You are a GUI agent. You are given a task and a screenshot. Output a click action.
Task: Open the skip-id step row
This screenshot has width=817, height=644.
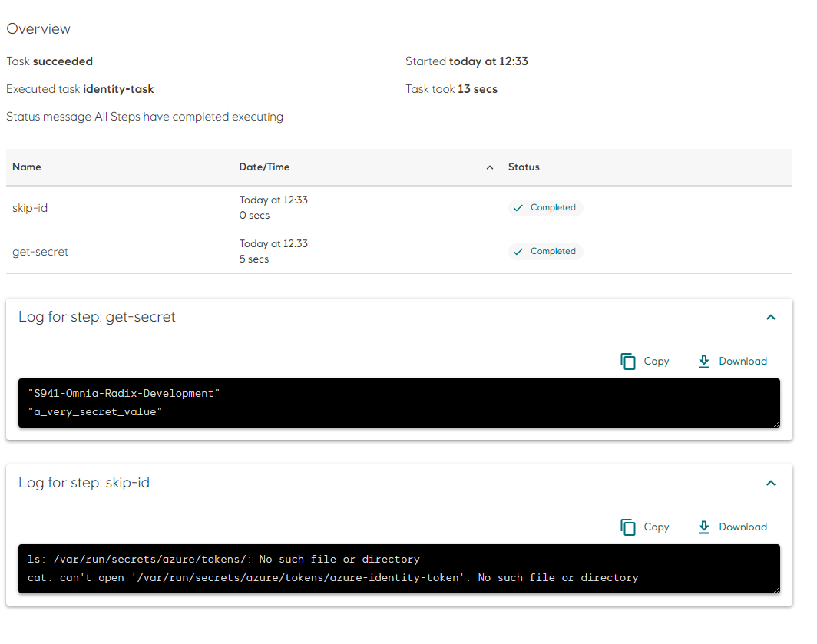(x=30, y=207)
